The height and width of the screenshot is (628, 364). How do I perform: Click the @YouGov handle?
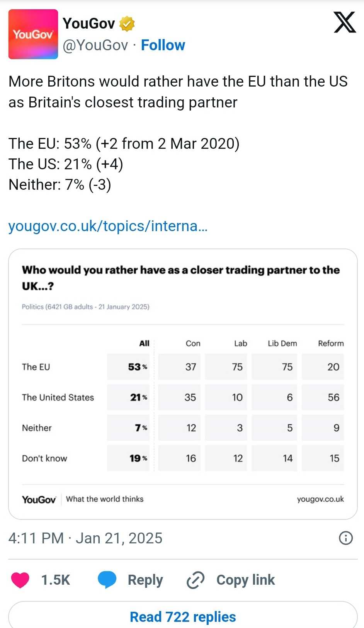(95, 45)
